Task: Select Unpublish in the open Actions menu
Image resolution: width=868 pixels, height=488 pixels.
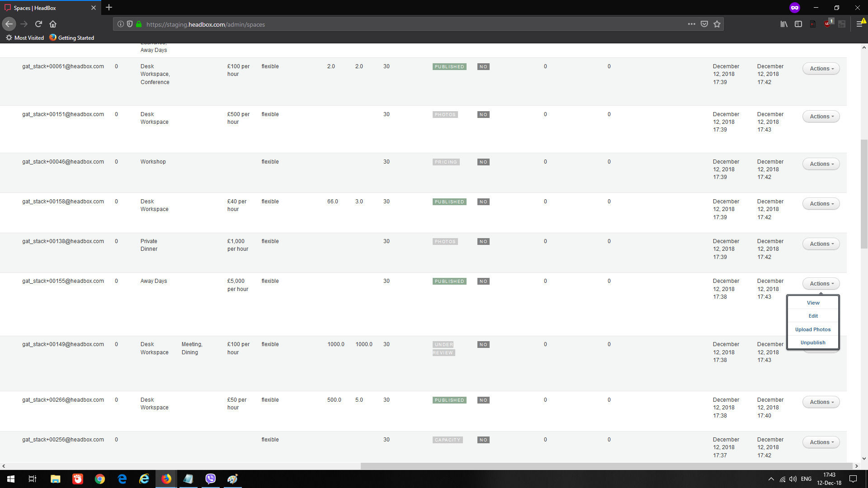Action: [x=813, y=343]
